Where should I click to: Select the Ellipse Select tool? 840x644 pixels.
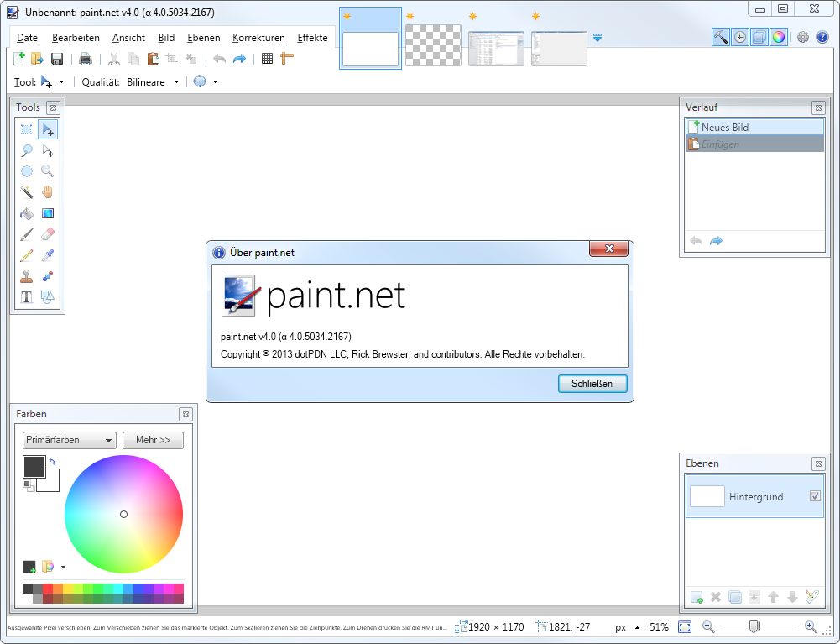click(26, 171)
